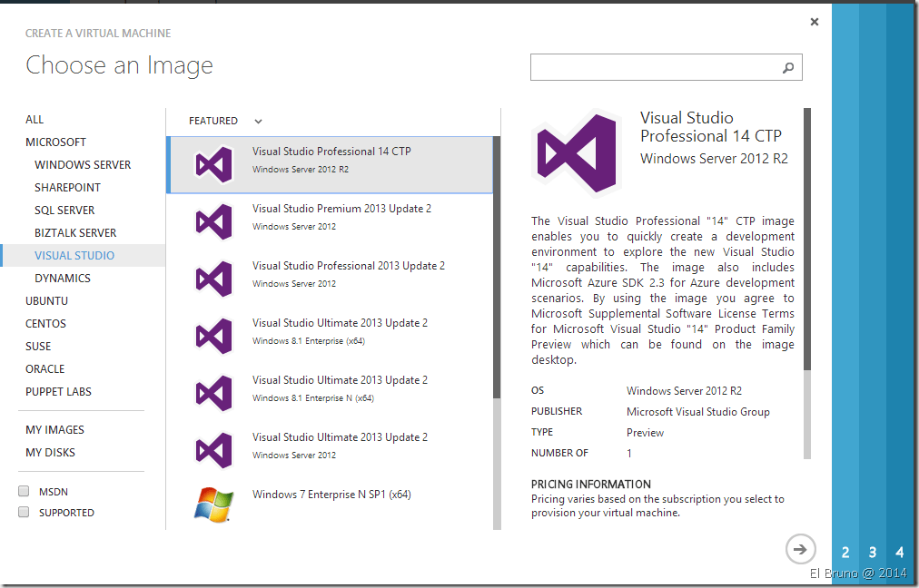Close the Choose an Image dialog
919x588 pixels.
tap(815, 22)
